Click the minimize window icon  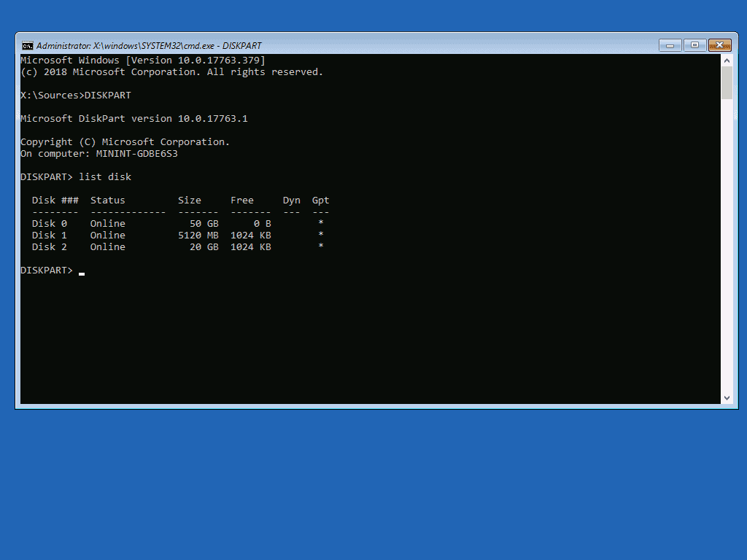pyautogui.click(x=669, y=44)
